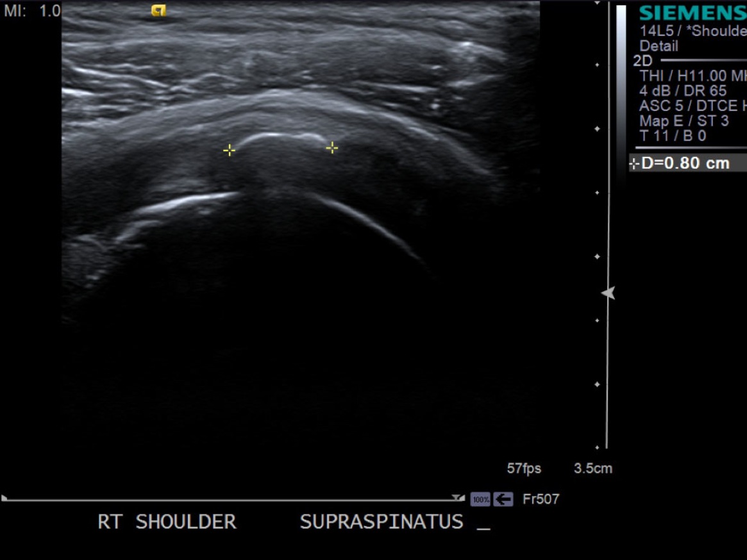Click the middle of the cine playback bar
The height and width of the screenshot is (560, 747).
pos(231,500)
